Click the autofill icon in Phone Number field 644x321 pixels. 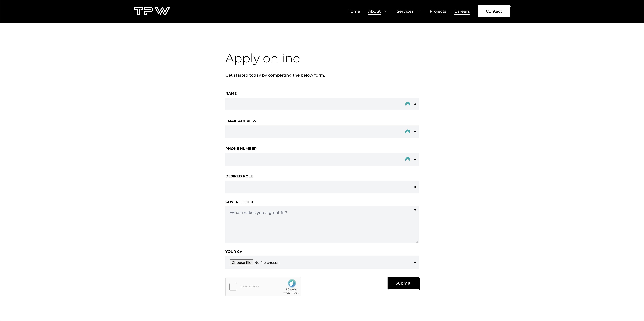point(408,159)
